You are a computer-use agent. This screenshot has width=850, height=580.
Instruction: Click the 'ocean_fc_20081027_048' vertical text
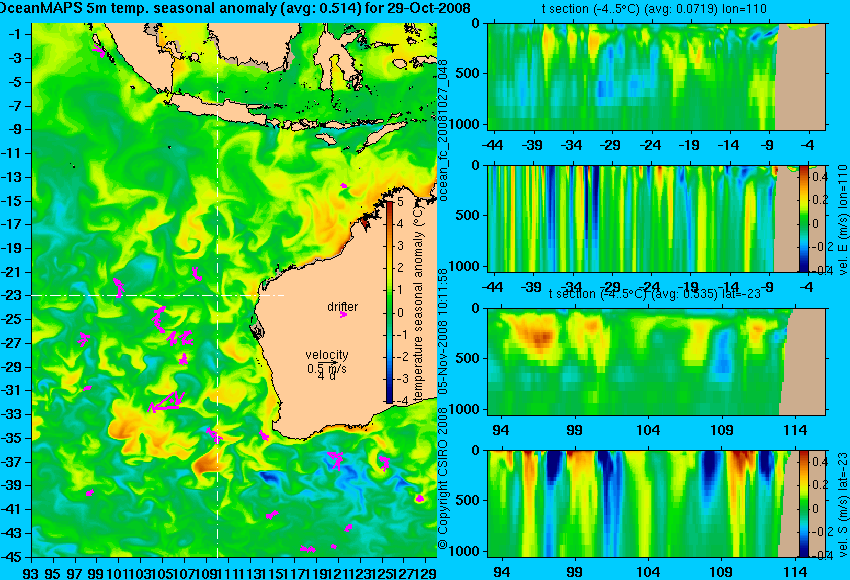(443, 131)
